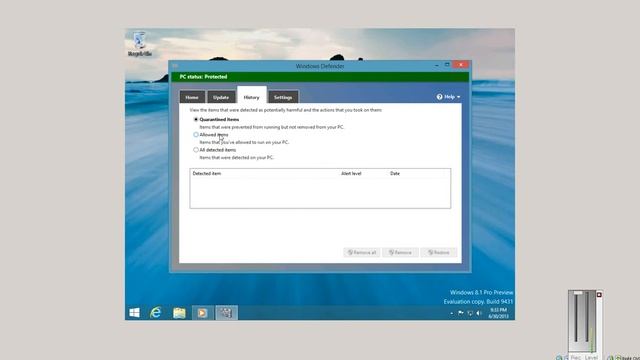
Task: Open the Windows Start button
Action: (134, 313)
